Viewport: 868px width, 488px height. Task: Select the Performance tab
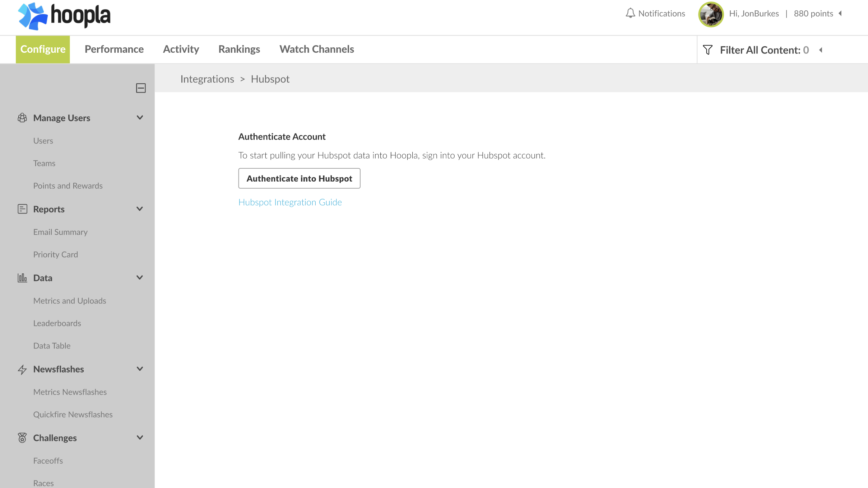[114, 49]
